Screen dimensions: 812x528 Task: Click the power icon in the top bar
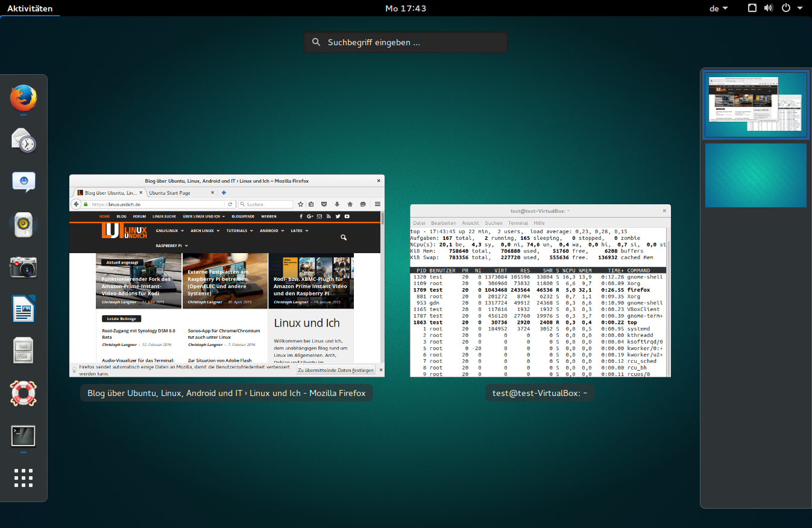click(x=786, y=8)
